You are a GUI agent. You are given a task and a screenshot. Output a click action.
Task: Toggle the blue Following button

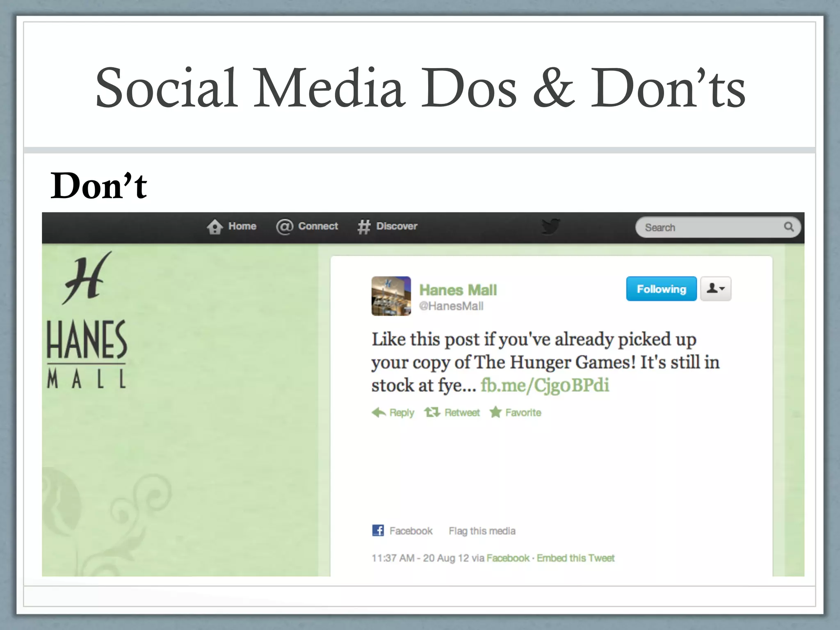(x=661, y=289)
